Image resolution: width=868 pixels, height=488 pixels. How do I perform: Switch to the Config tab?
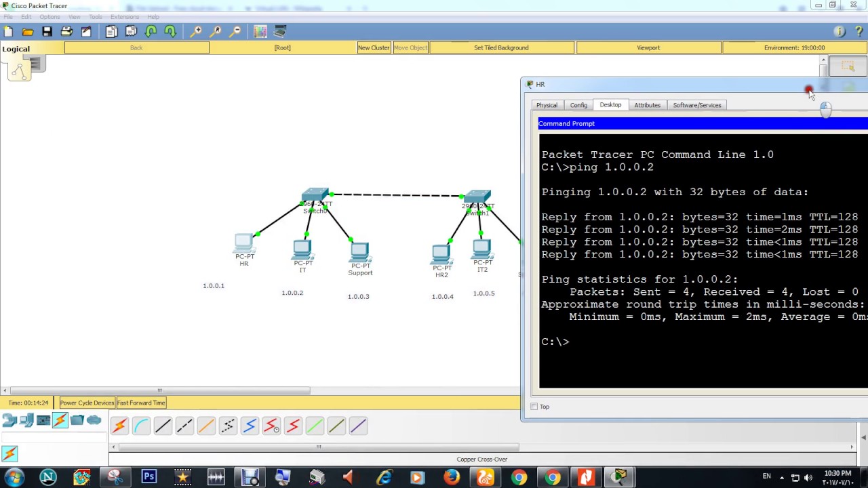coord(578,105)
